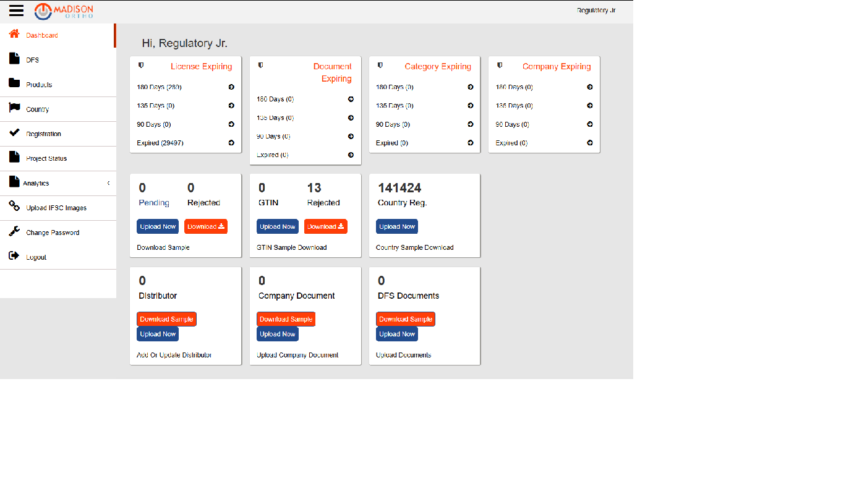Click Download Sample in Distributor card

coord(166,319)
